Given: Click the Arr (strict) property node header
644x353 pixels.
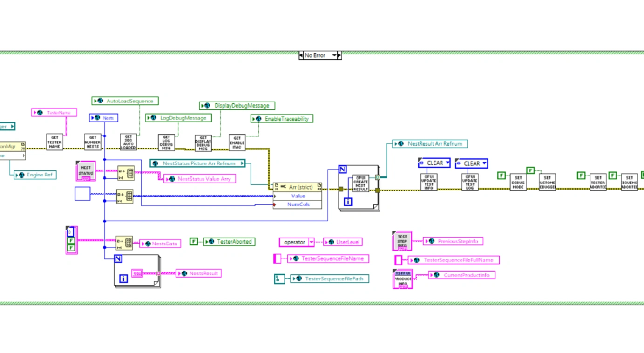Looking at the screenshot, I should pyautogui.click(x=297, y=187).
